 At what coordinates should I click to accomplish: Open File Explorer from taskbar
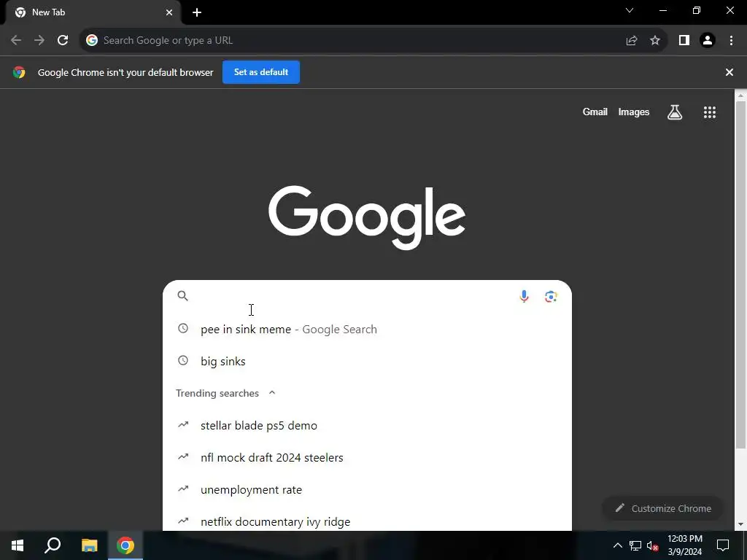point(89,545)
